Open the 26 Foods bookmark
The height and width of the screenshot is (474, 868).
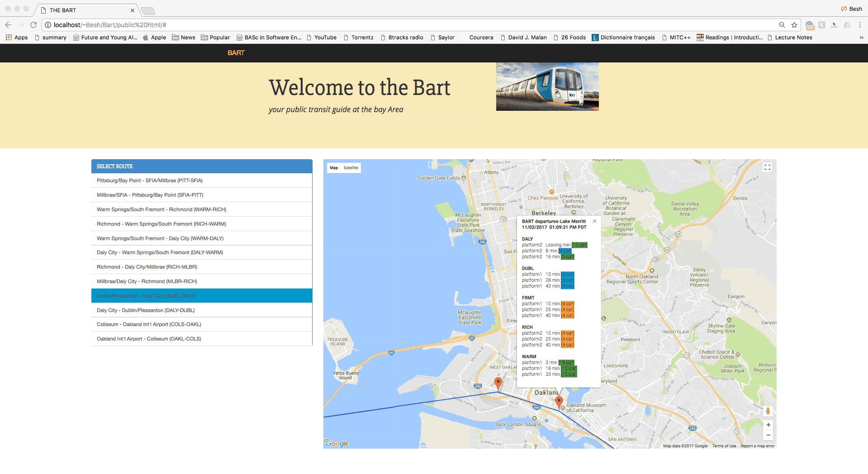pos(569,38)
